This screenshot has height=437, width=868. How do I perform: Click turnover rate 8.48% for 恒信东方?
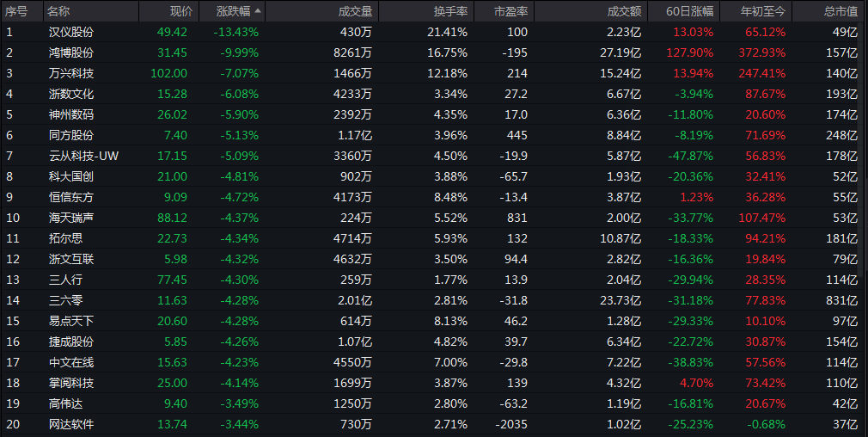(x=450, y=197)
